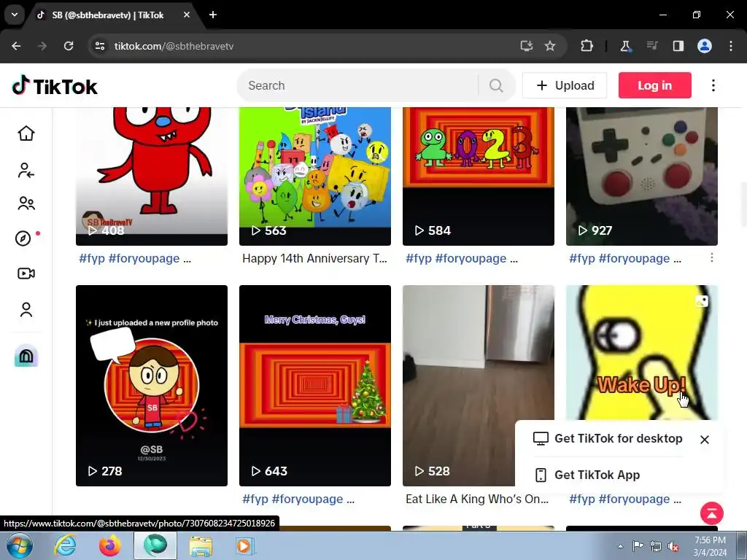Image resolution: width=747 pixels, height=560 pixels.
Task: Click the search magnifier icon
Action: coord(496,86)
